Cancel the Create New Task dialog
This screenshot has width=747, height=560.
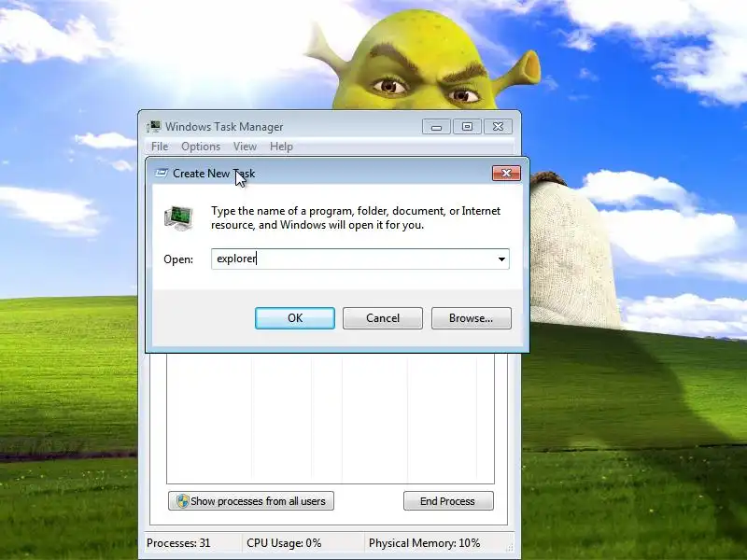click(x=383, y=318)
